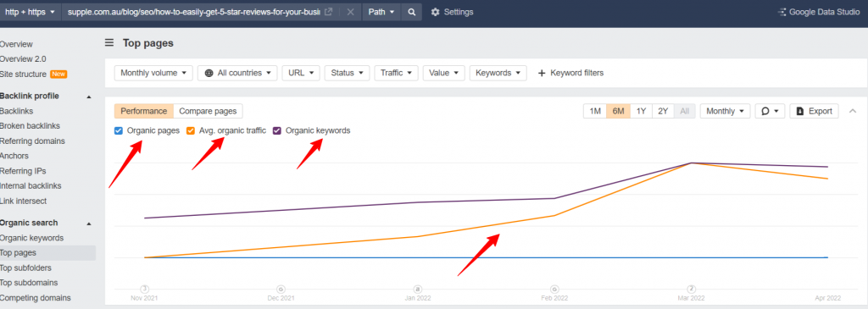Select the 1Y time range
Viewport: 868px width, 309px height.
pos(641,111)
